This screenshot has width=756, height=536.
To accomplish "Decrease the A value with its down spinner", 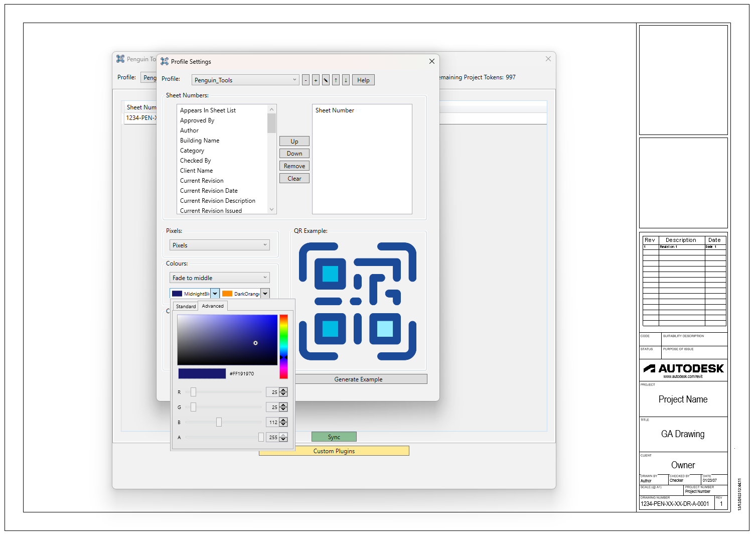I will [283, 440].
